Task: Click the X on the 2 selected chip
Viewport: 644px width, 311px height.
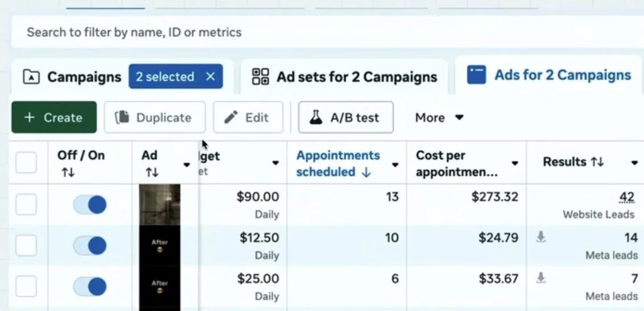Action: (x=210, y=77)
